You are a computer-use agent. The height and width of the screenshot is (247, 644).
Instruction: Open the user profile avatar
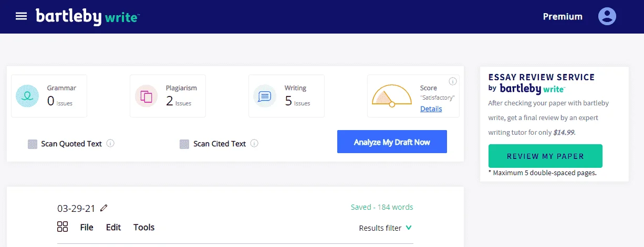(607, 16)
